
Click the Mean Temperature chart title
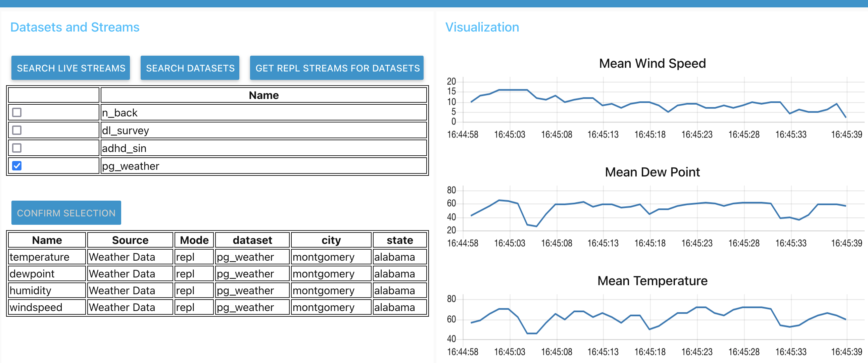point(652,281)
